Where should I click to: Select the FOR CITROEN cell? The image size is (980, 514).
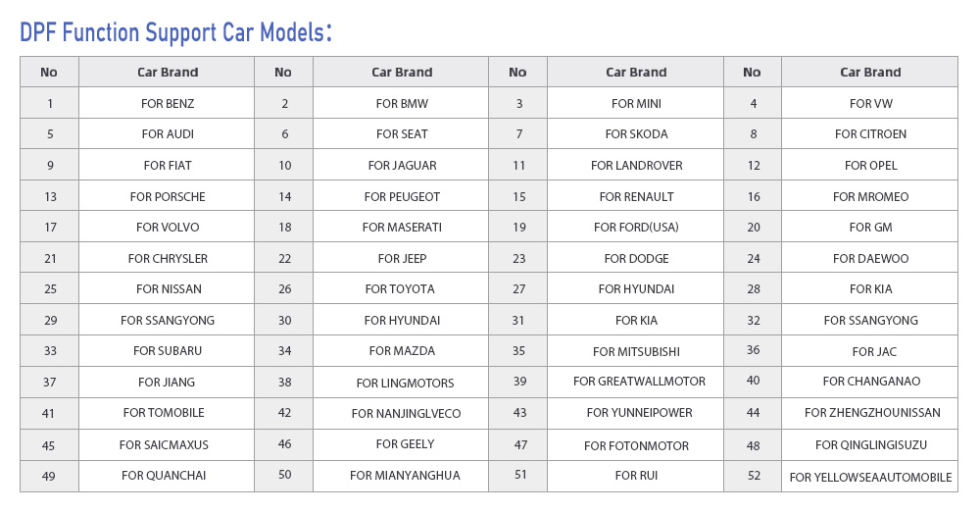coord(870,134)
